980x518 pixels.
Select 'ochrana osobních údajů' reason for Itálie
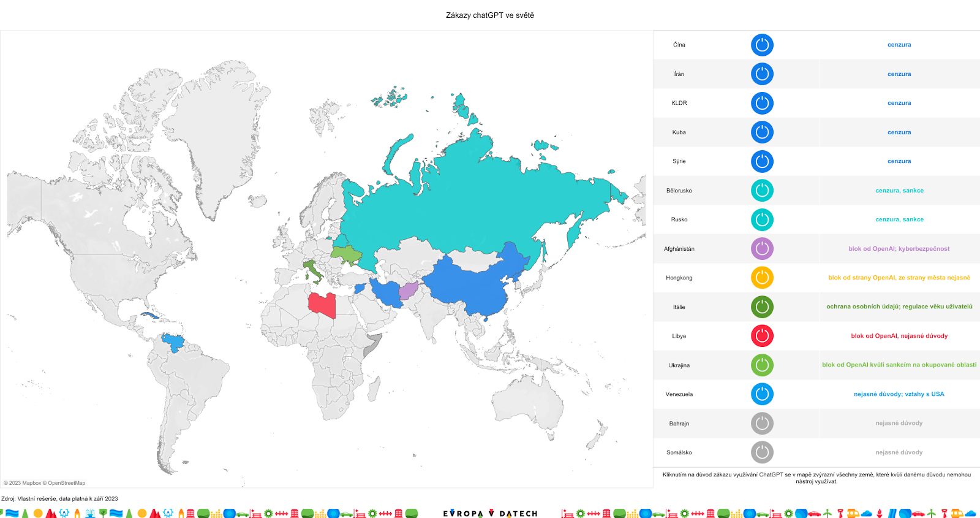click(x=899, y=307)
